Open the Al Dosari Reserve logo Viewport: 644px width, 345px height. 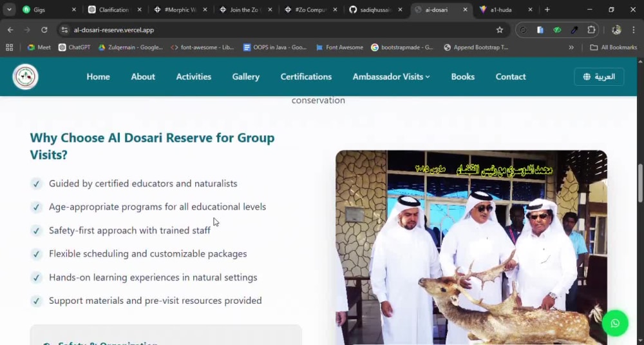(x=26, y=77)
